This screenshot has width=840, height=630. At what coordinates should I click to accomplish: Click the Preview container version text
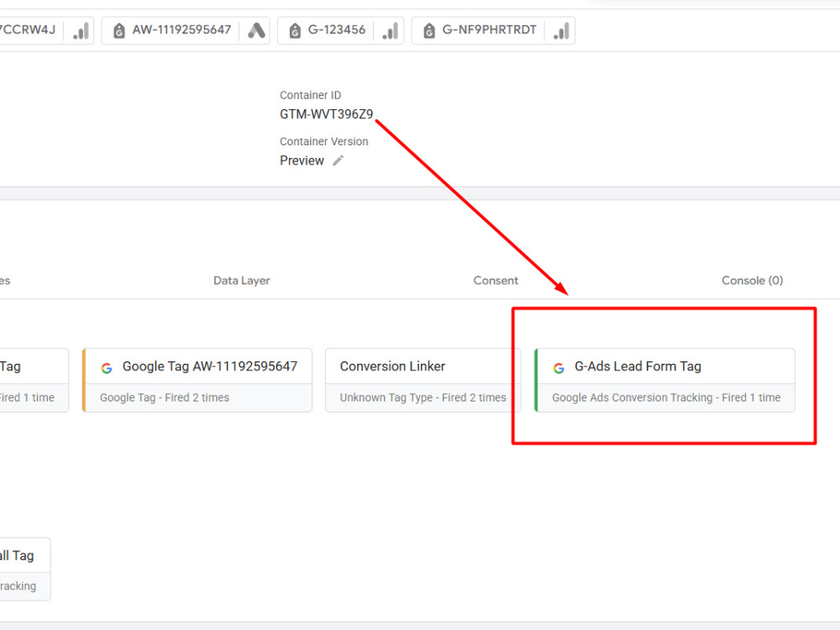(x=302, y=160)
